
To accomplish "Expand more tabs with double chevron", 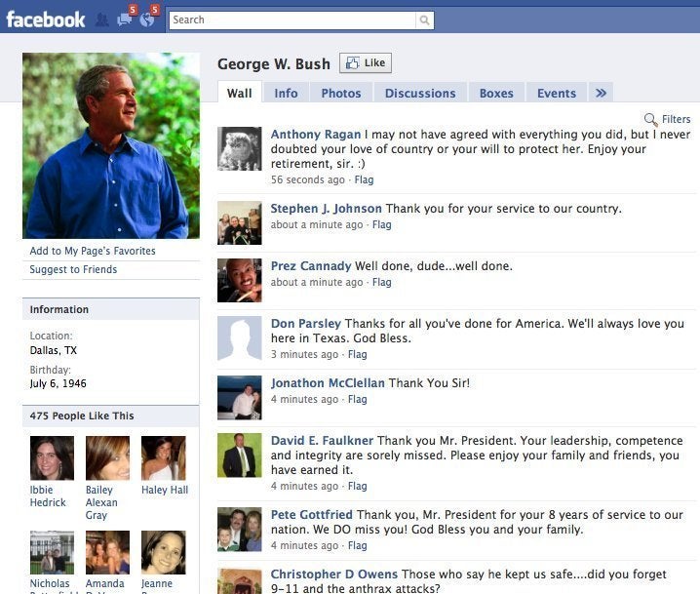I will pos(601,93).
